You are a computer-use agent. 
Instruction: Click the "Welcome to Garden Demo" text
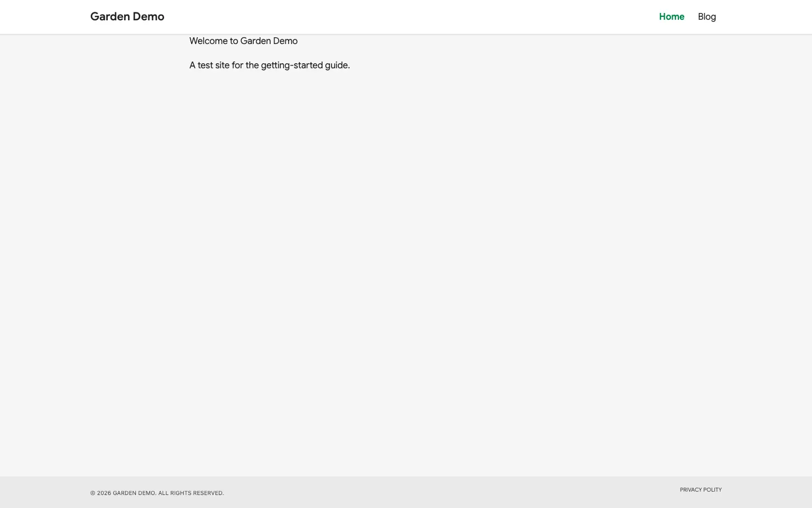pos(244,41)
